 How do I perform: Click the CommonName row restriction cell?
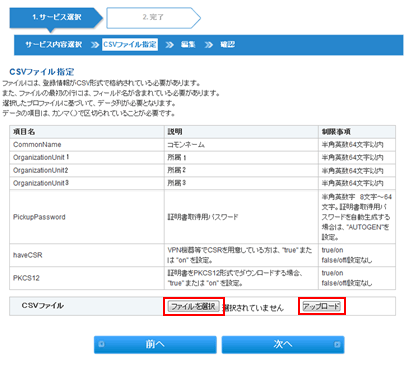pos(357,145)
